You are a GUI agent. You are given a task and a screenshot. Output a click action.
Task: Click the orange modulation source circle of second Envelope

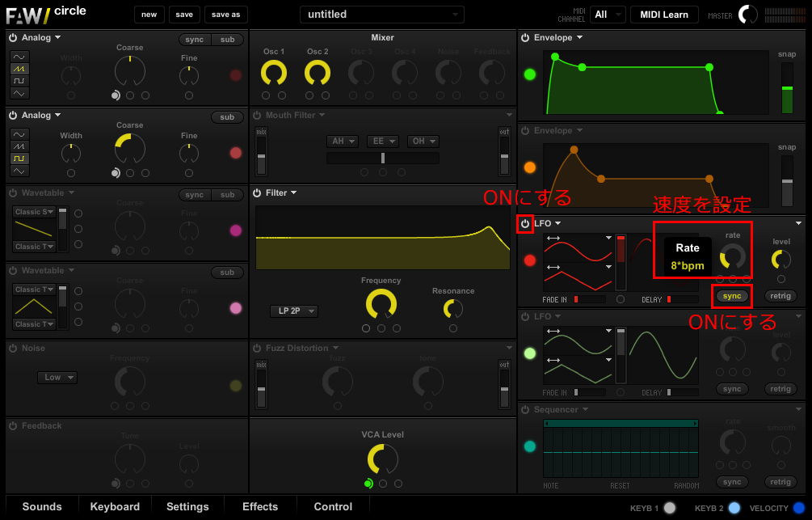coord(530,167)
